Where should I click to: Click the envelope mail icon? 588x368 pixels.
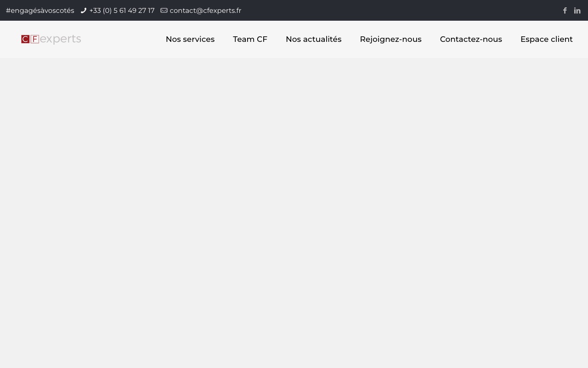[164, 11]
